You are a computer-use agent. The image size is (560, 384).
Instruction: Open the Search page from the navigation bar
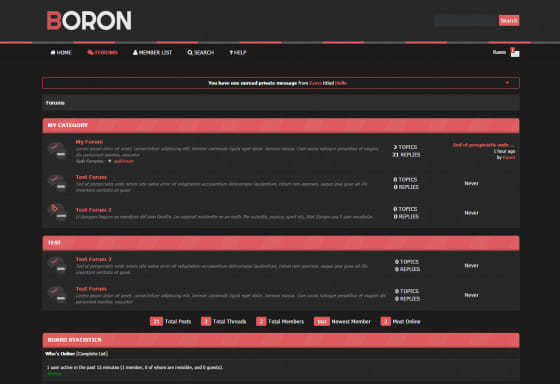[201, 53]
